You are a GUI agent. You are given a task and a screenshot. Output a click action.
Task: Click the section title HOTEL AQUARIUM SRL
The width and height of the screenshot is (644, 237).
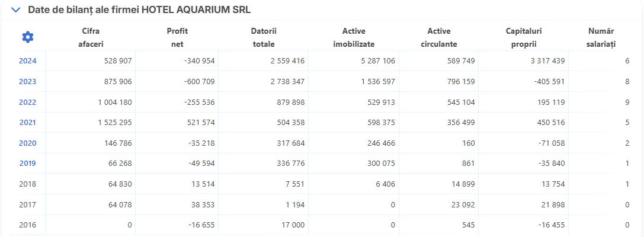tap(196, 10)
